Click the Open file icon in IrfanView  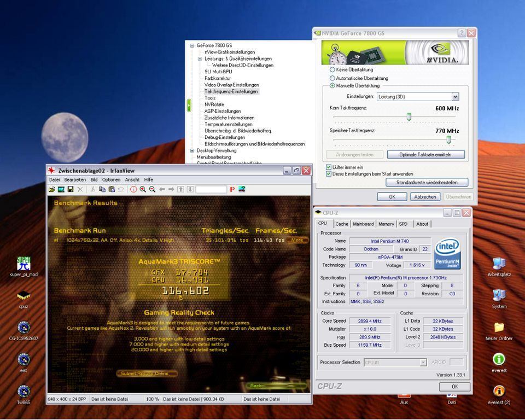click(x=51, y=190)
